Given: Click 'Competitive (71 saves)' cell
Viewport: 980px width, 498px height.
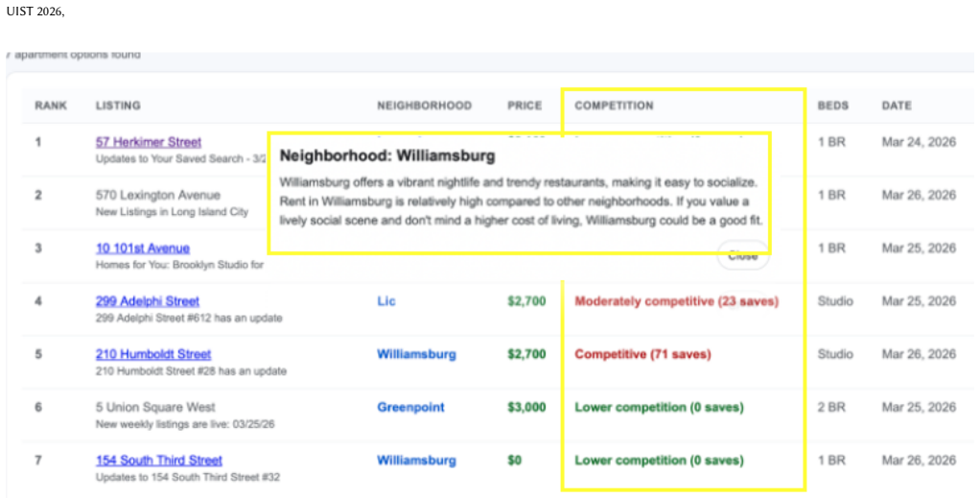Looking at the screenshot, I should (642, 354).
